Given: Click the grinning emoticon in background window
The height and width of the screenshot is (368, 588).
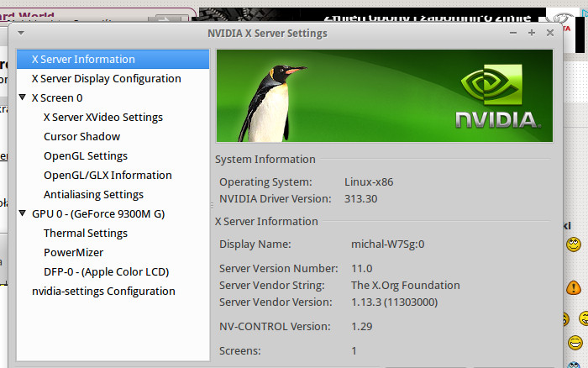Looking at the screenshot, I should 575,343.
